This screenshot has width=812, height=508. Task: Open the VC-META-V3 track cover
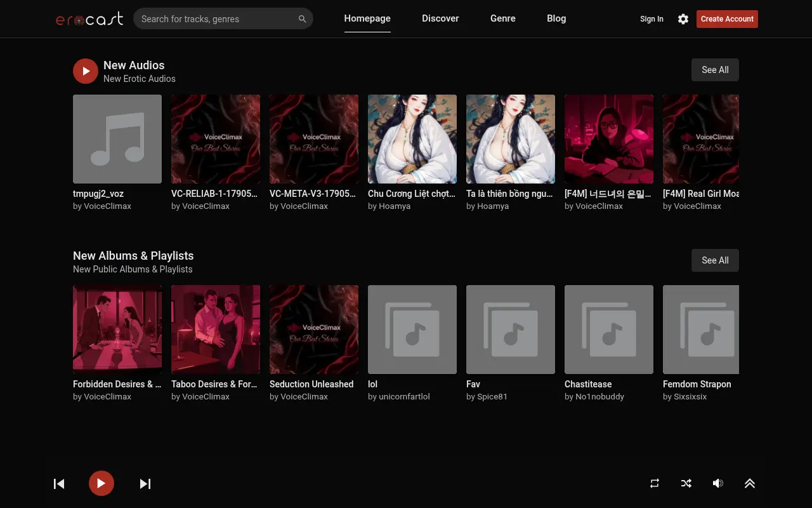click(x=314, y=139)
